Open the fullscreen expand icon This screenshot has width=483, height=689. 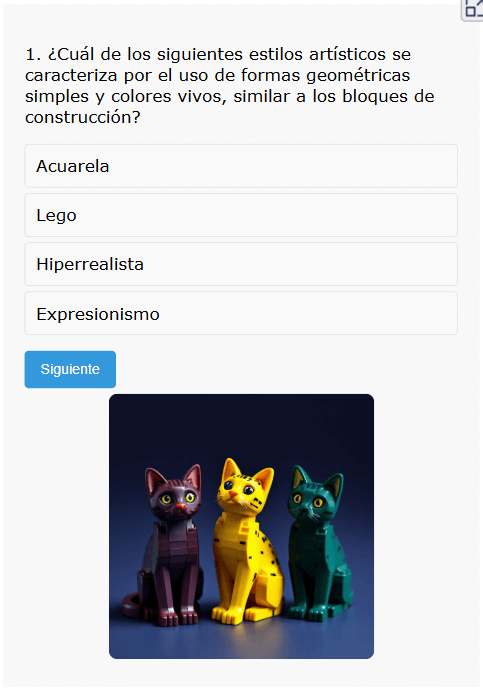coord(473,9)
